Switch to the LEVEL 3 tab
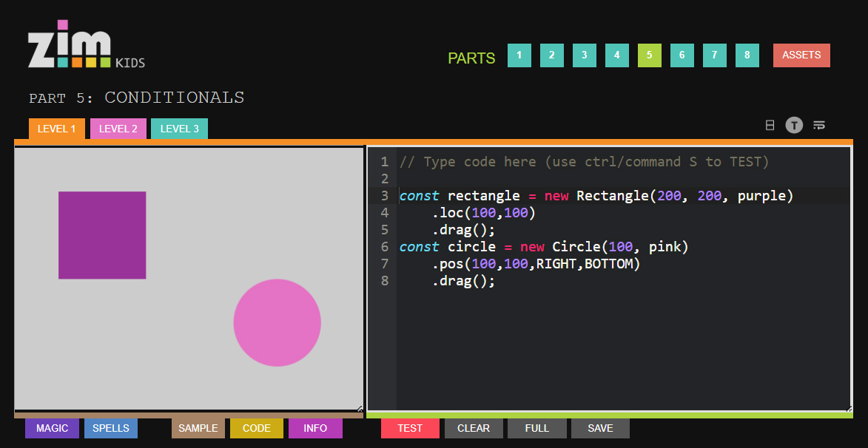Image resolution: width=868 pixels, height=448 pixels. pyautogui.click(x=179, y=129)
